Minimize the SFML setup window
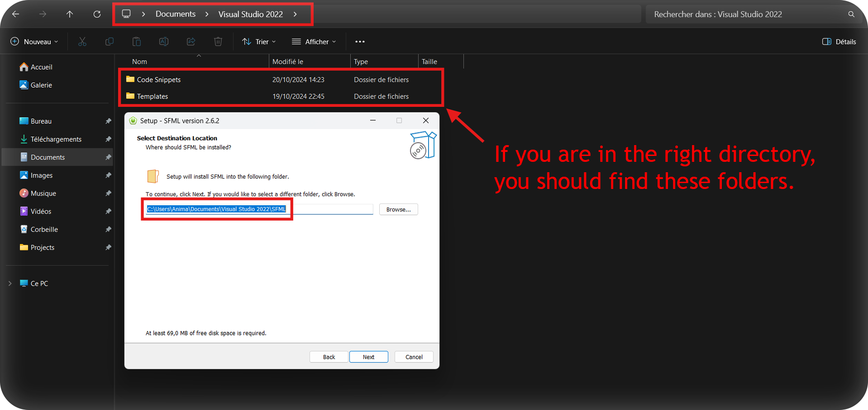 (x=373, y=120)
